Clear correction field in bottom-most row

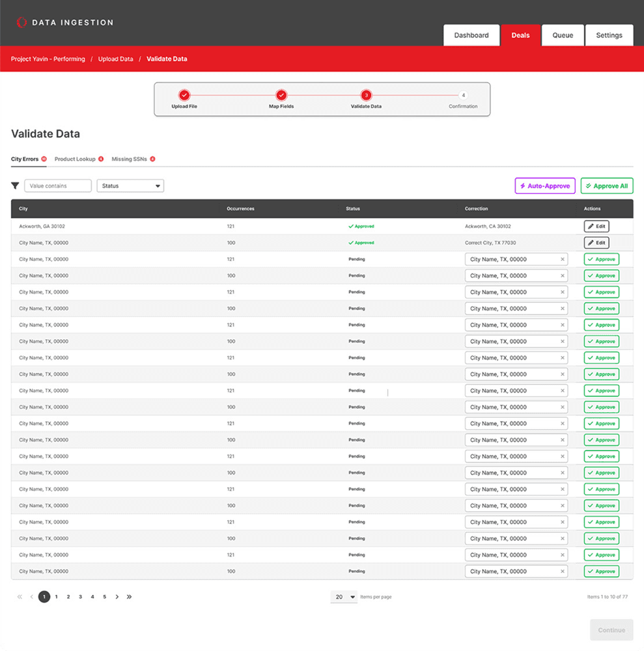(563, 572)
